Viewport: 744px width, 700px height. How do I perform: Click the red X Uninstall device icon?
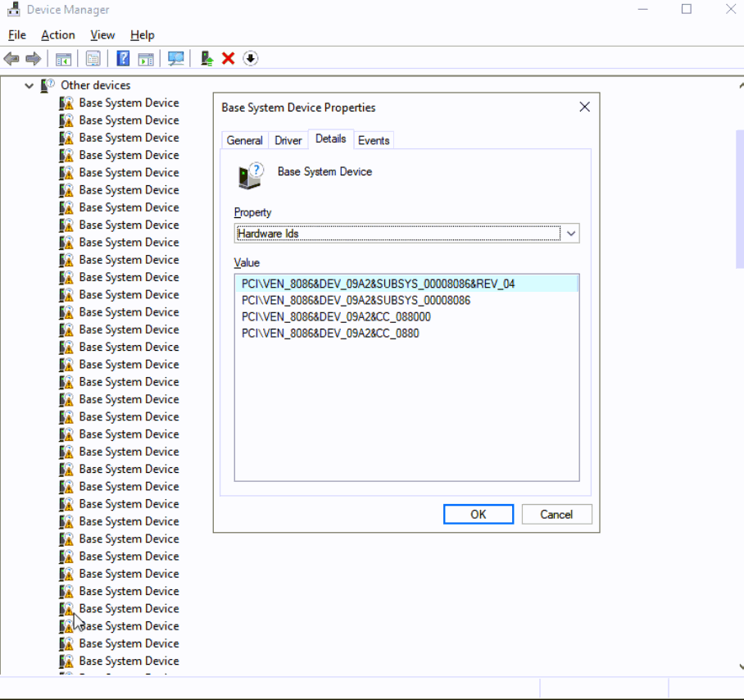(x=229, y=58)
